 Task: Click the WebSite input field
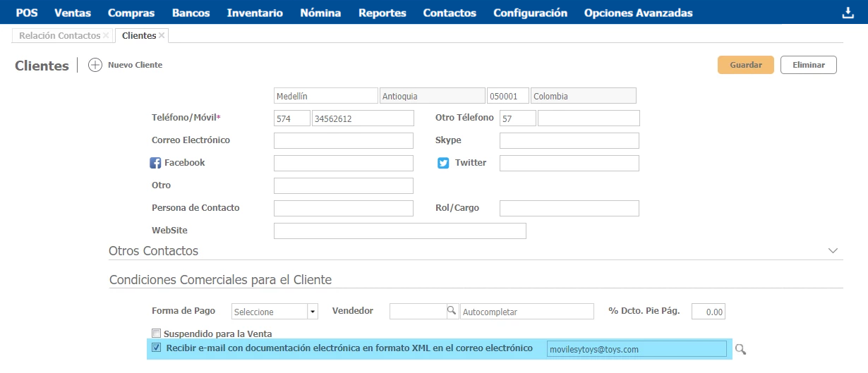pos(399,231)
